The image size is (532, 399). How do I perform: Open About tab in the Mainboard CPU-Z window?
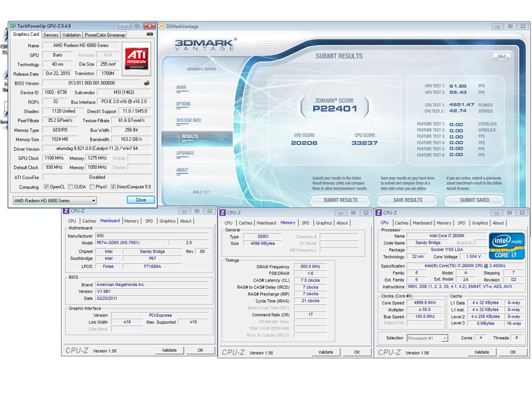185,221
